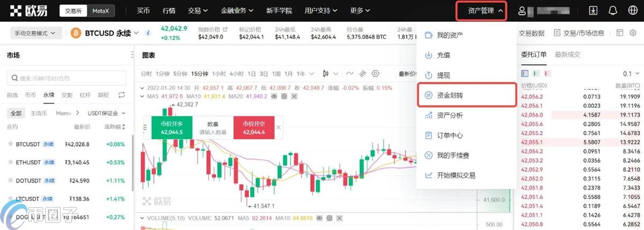Image resolution: width=644 pixels, height=230 pixels.
Task: Open the chart indicators line icon
Action: (x=350, y=73)
